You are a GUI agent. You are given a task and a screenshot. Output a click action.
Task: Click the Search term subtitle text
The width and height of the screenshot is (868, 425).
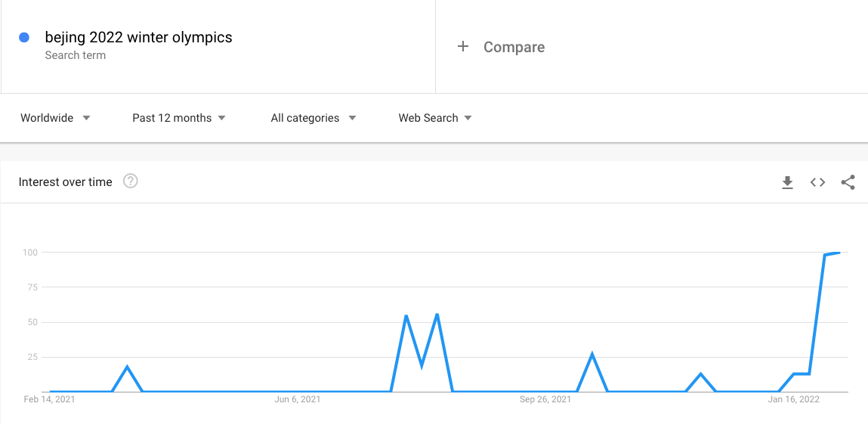click(75, 55)
